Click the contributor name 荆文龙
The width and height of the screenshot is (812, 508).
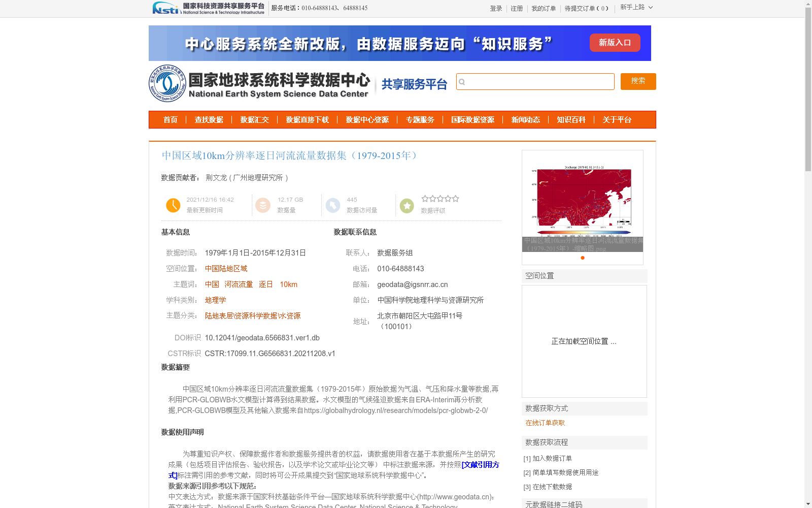click(x=216, y=178)
